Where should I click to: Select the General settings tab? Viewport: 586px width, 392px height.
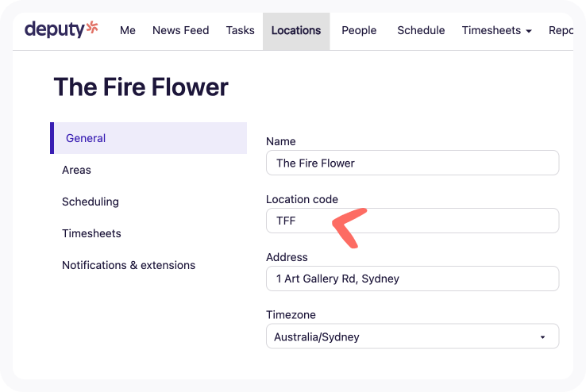148,138
